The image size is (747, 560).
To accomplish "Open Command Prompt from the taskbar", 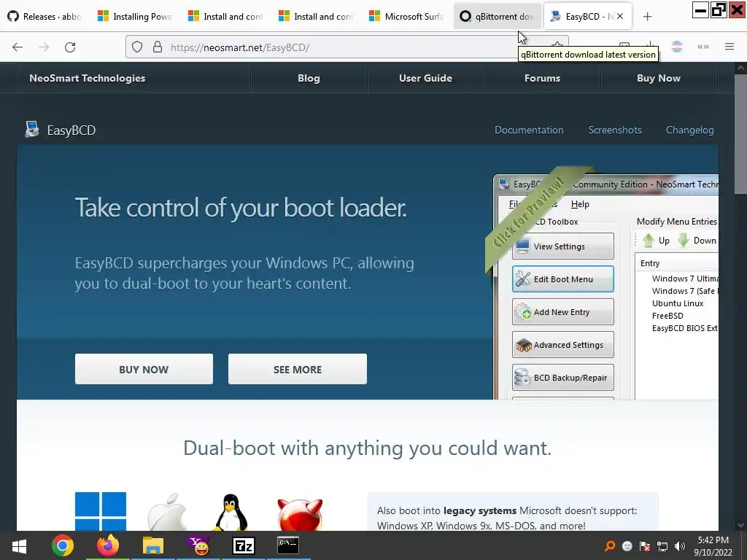I will point(288,545).
